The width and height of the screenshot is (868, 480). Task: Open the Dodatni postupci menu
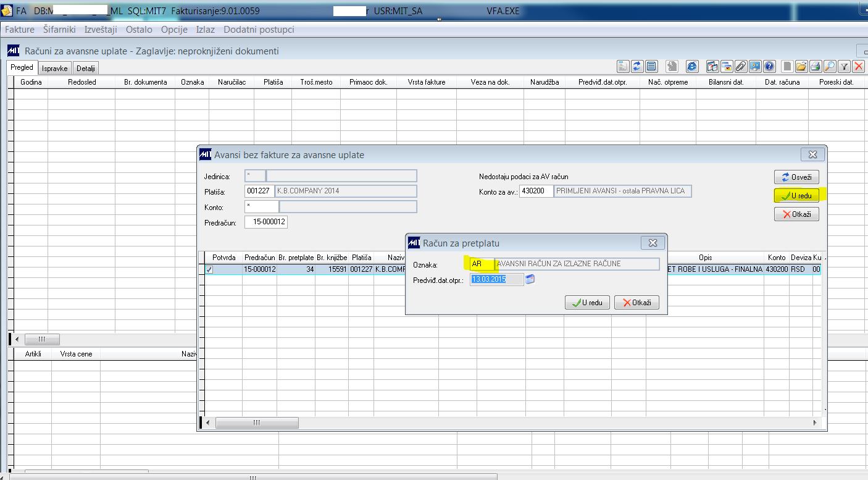point(259,29)
